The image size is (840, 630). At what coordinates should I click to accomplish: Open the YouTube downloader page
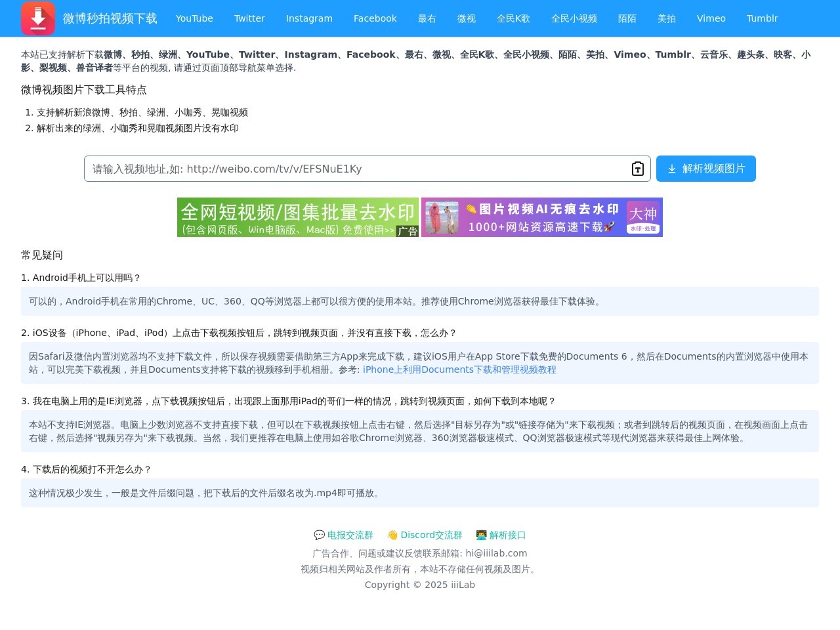(194, 18)
